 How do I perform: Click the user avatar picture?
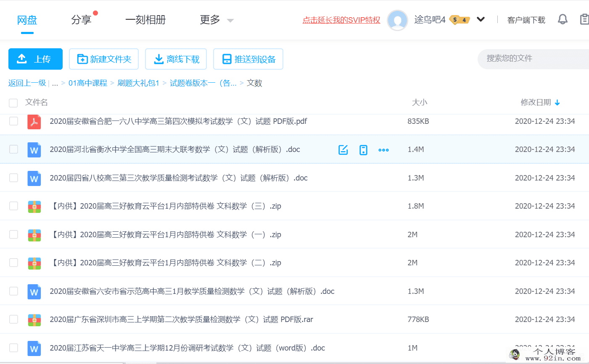[397, 20]
